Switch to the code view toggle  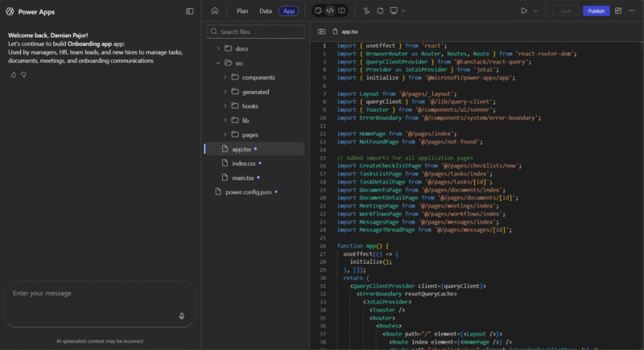tap(330, 11)
